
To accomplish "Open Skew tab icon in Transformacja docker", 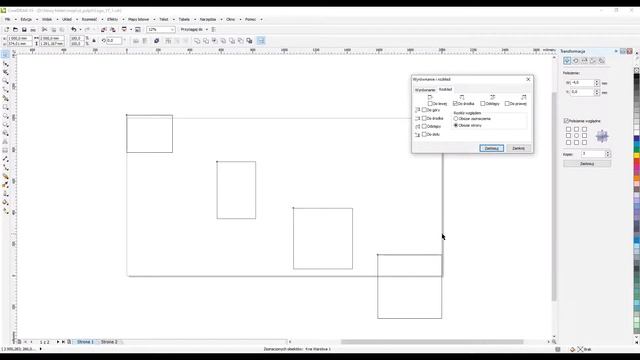I will point(602,60).
